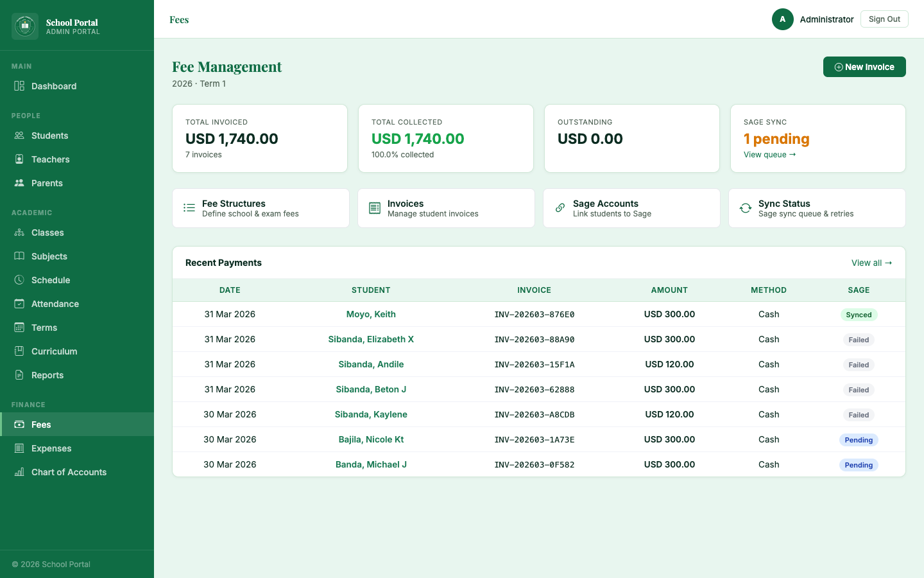Switch to the Fees section
This screenshot has height=578, width=924.
tap(41, 424)
